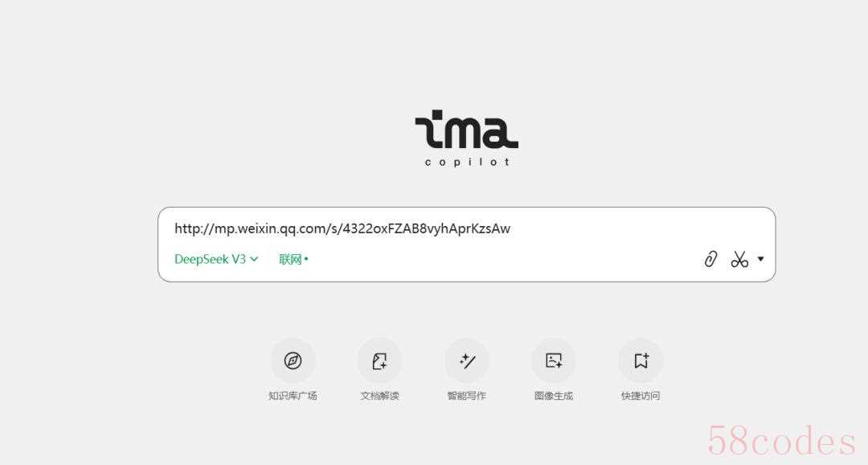Click the bookmark-plus icon above 快捷访问

pos(641,360)
